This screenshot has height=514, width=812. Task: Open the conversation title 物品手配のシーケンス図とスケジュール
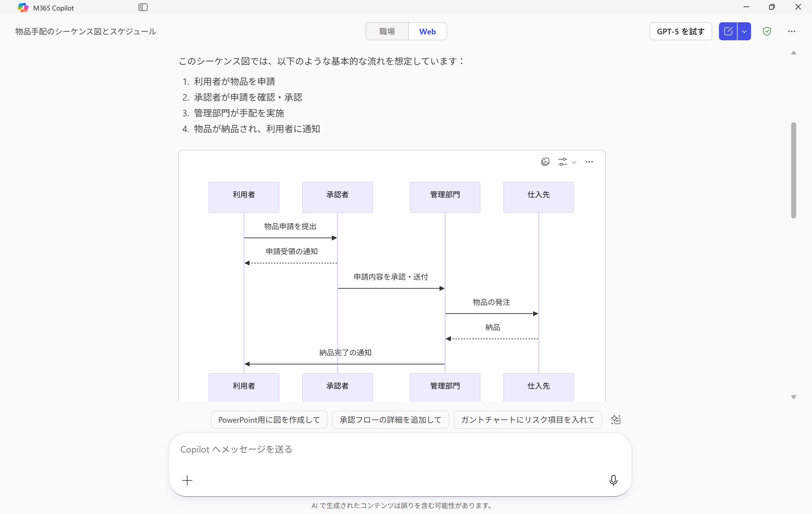point(85,31)
